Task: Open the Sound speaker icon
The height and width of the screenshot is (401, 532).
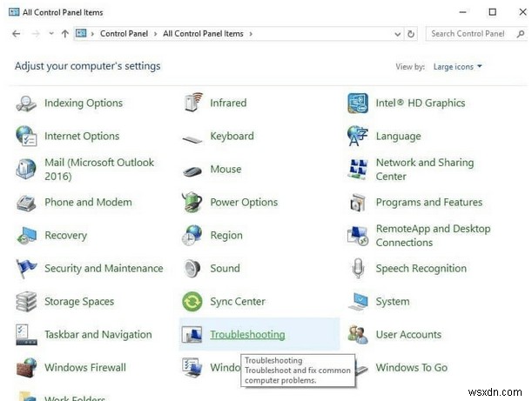Action: point(192,269)
